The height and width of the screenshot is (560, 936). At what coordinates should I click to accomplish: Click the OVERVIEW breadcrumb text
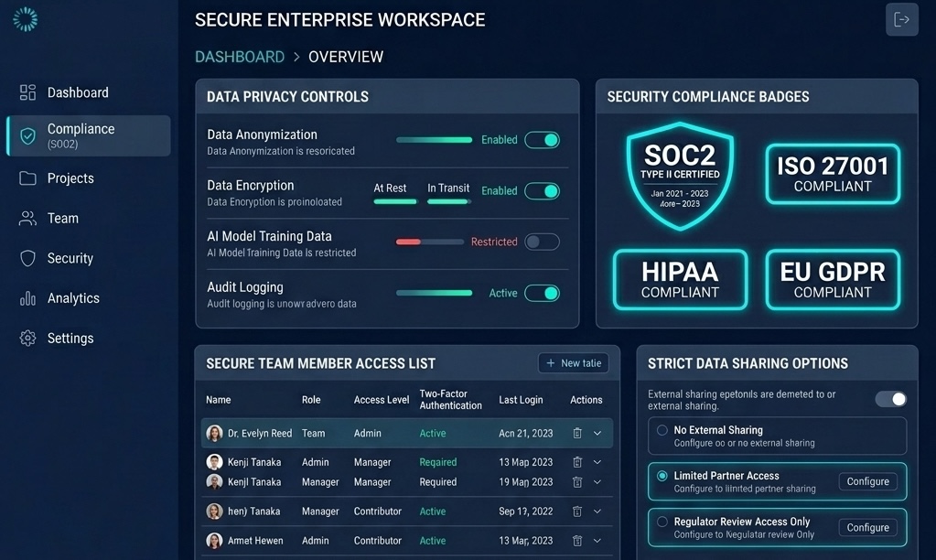[346, 57]
